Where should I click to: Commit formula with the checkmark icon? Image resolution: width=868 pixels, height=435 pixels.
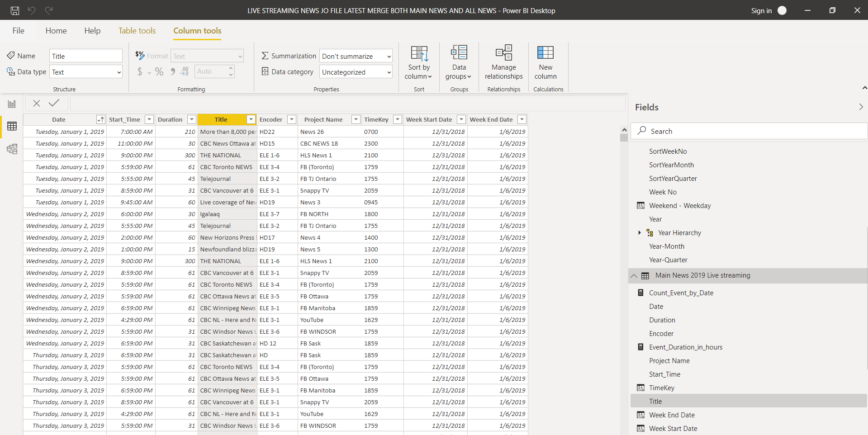point(54,103)
